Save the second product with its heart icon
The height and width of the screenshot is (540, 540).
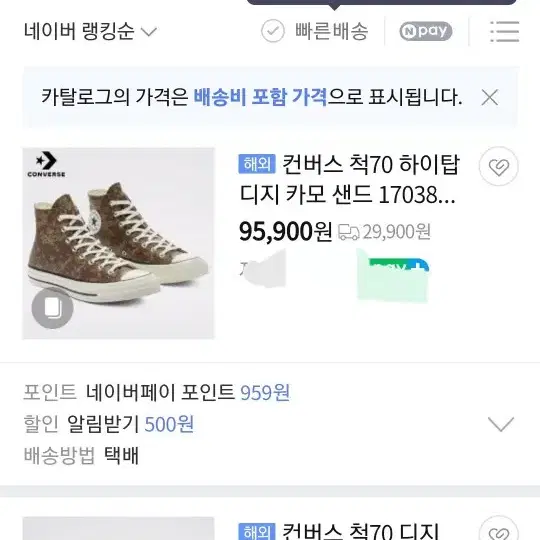(x=498, y=531)
